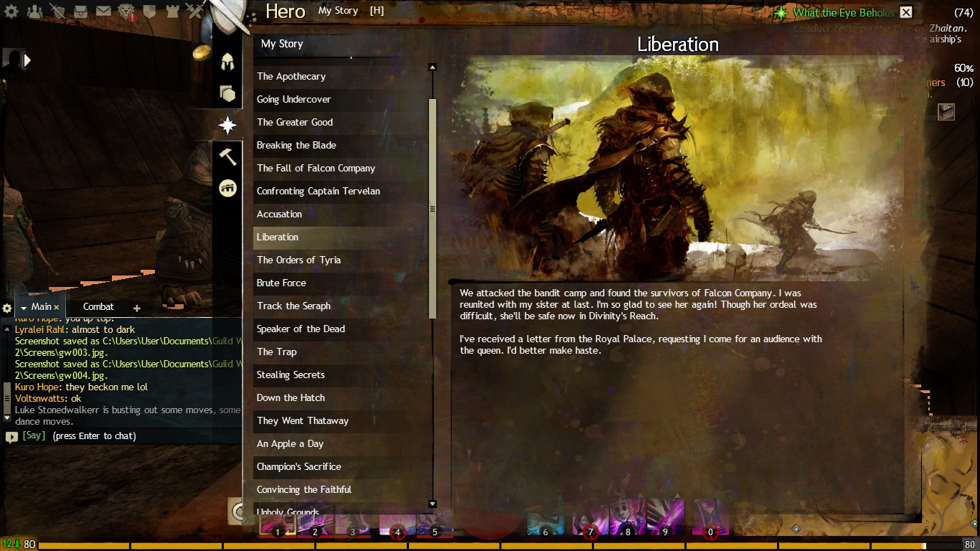Viewport: 980px width, 551px height.
Task: Select The Fall of Falcon Company step
Action: click(x=340, y=169)
